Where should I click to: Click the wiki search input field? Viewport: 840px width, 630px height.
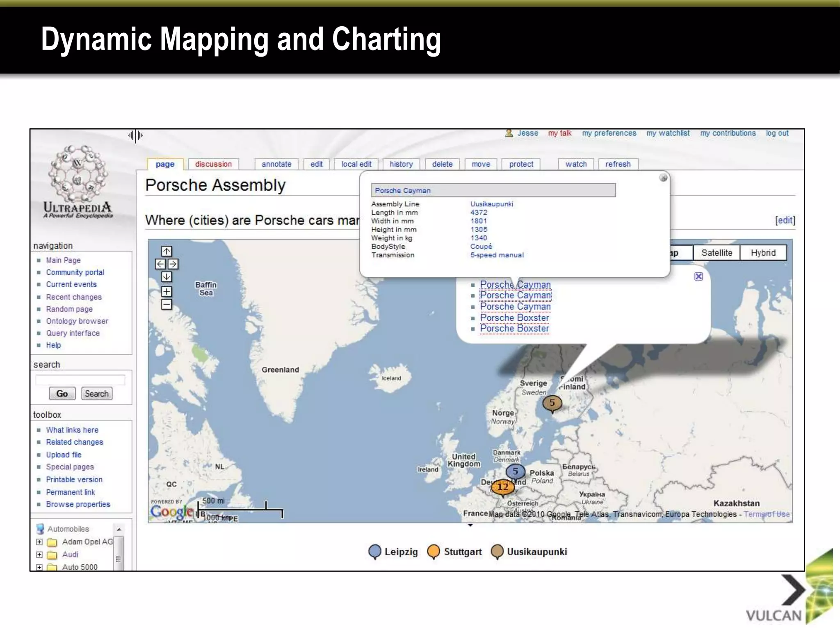(80, 380)
